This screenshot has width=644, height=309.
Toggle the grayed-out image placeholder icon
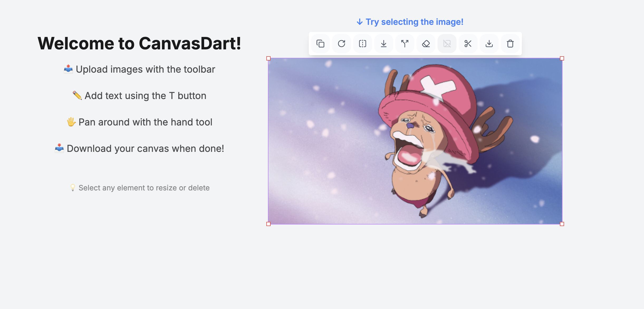(447, 44)
